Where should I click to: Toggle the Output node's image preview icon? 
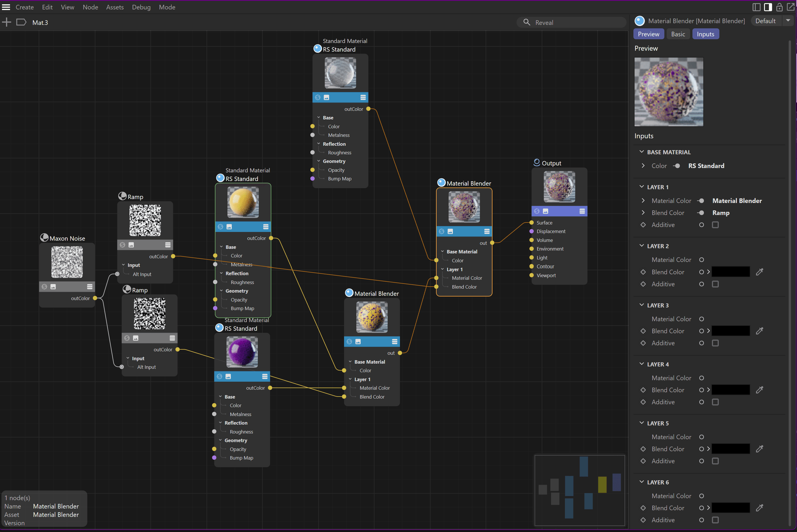[x=545, y=211]
